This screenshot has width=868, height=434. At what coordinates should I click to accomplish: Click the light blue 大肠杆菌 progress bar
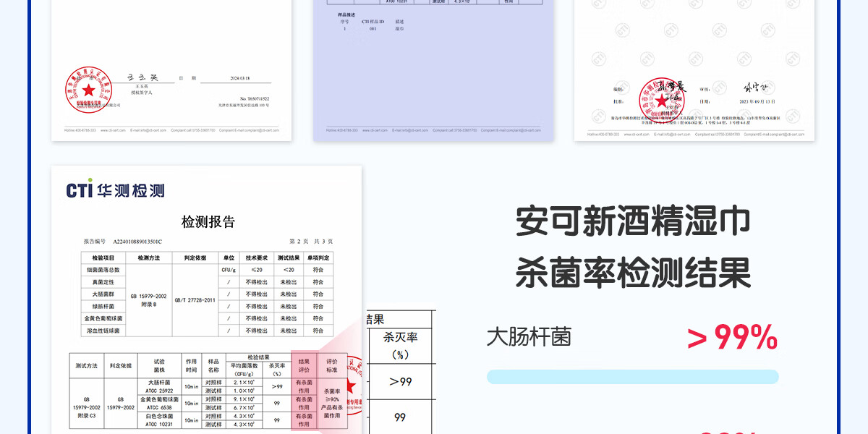pyautogui.click(x=633, y=377)
